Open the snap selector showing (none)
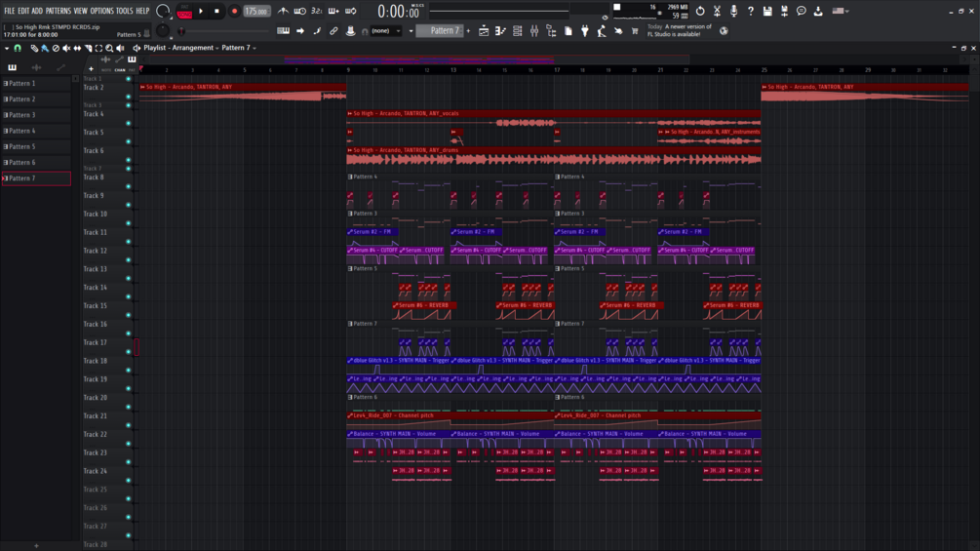The height and width of the screenshot is (551, 980). (x=386, y=30)
